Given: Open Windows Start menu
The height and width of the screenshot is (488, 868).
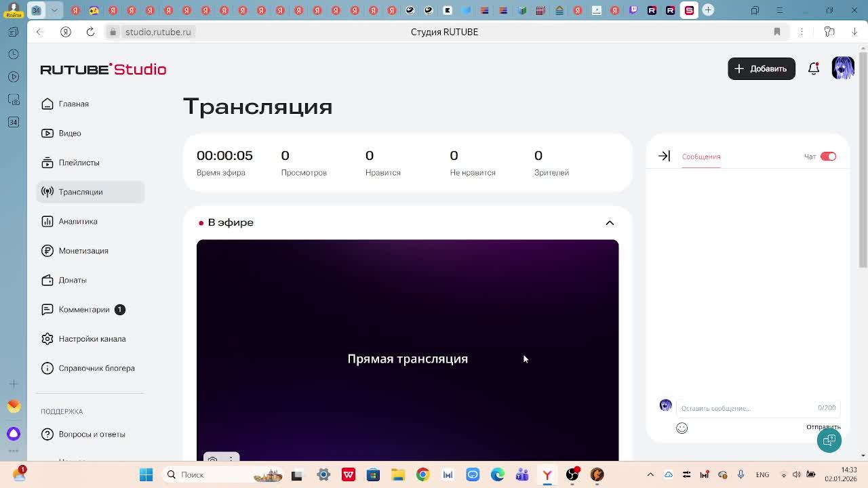Looking at the screenshot, I should [146, 474].
